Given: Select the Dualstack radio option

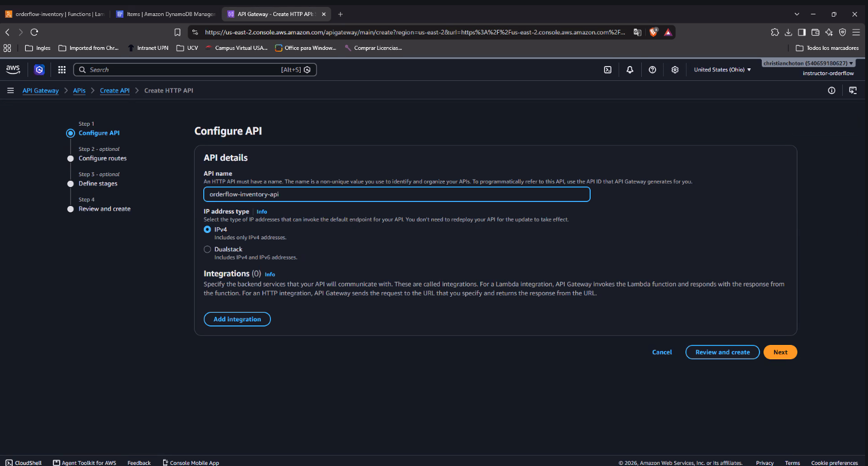Looking at the screenshot, I should tap(207, 249).
